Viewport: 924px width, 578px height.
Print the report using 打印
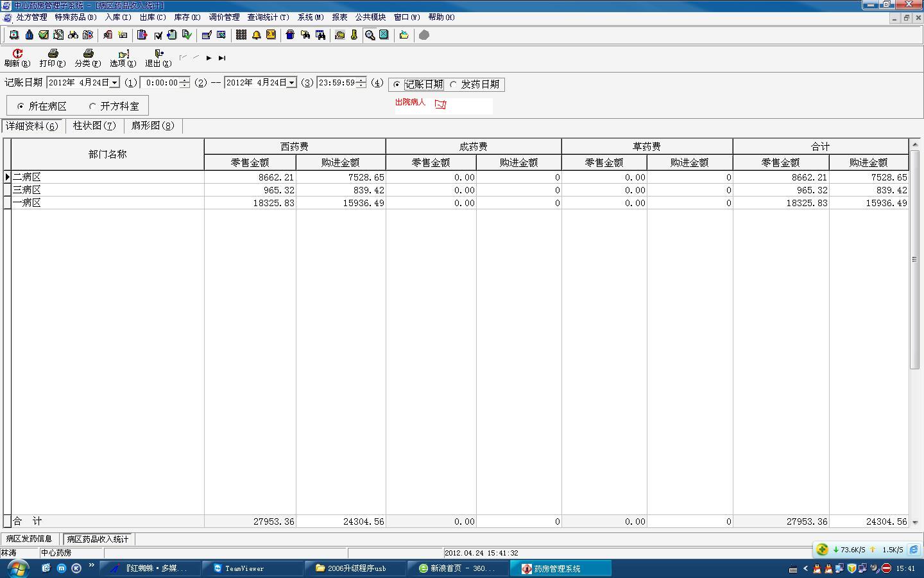[53, 58]
